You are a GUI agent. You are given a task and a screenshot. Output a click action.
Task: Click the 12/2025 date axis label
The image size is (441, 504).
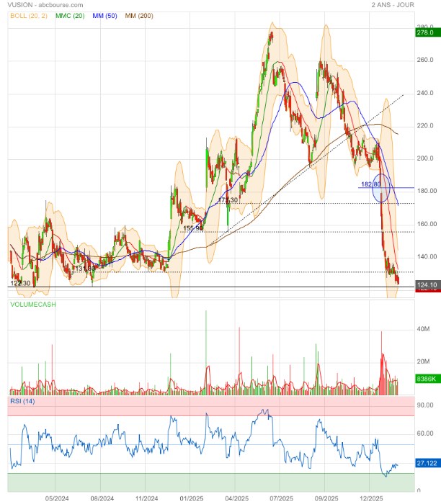pos(371,498)
